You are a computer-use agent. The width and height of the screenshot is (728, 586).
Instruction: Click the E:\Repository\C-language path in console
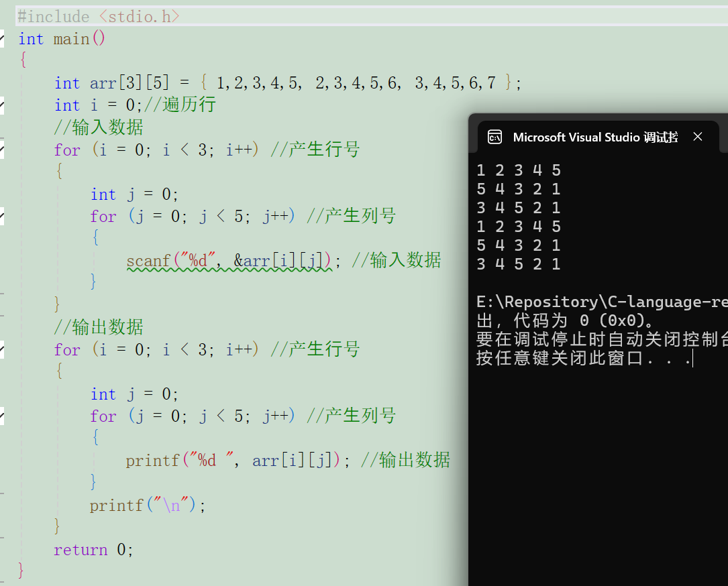[602, 302]
